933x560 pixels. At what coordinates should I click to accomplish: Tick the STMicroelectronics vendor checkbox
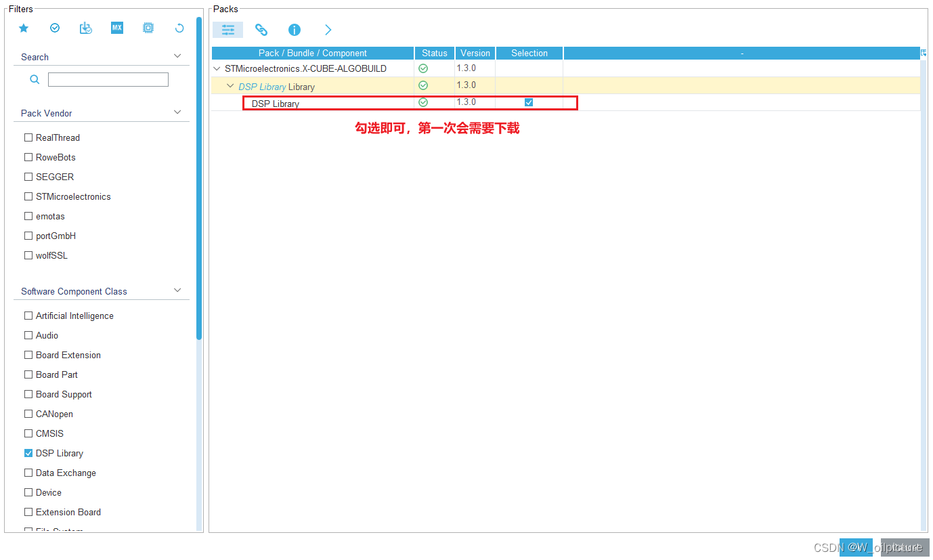pyautogui.click(x=28, y=196)
